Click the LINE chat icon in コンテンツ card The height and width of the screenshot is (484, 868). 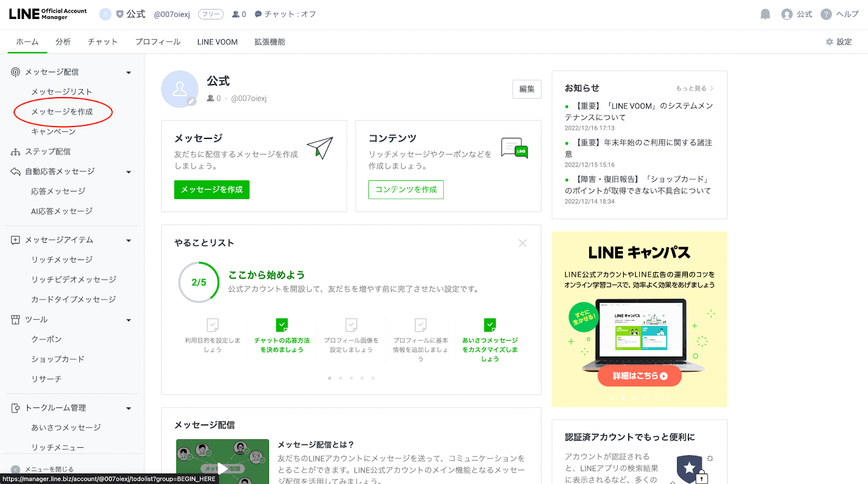pos(514,148)
